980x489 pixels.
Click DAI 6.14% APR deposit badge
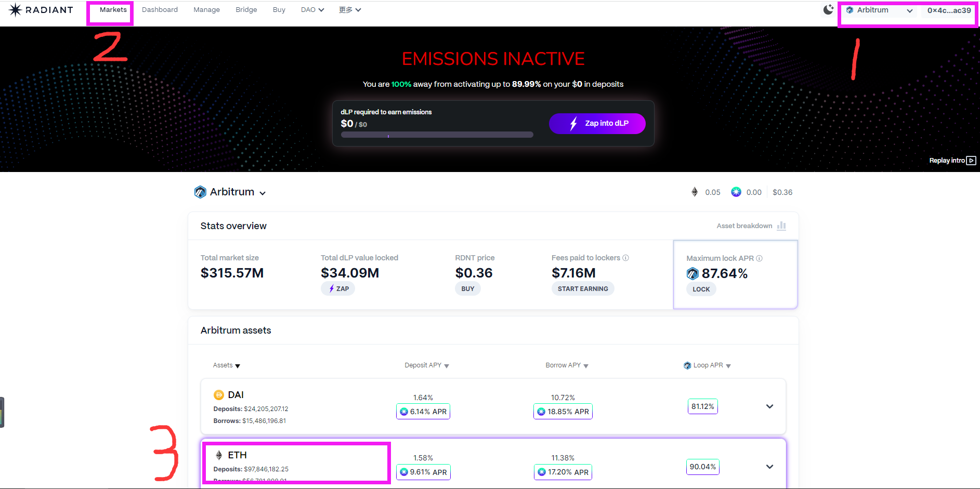pos(423,412)
